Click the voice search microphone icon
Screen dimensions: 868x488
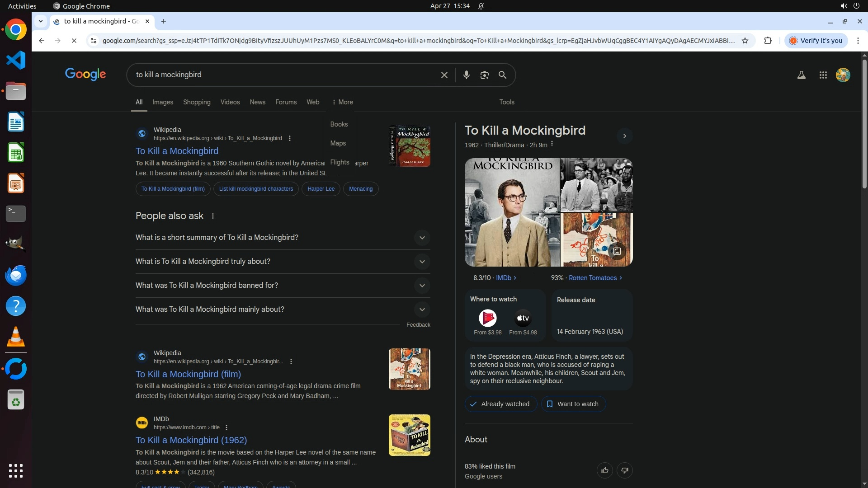point(466,75)
